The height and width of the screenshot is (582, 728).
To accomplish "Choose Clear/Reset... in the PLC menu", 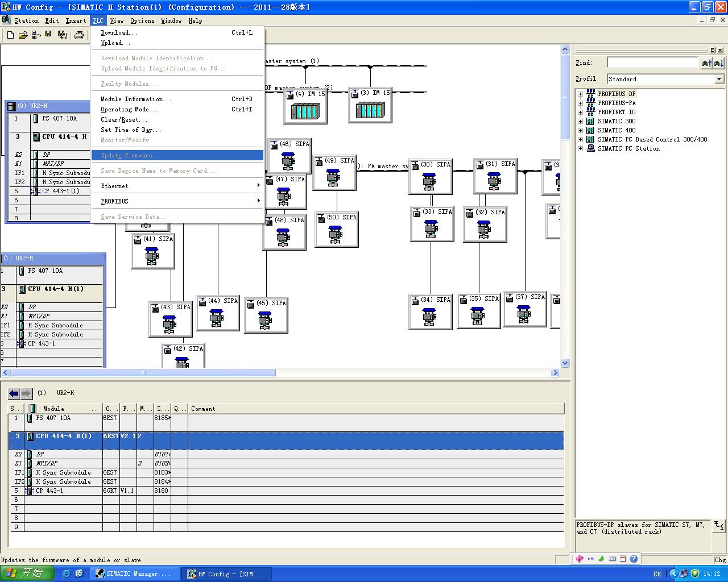I will [177, 119].
